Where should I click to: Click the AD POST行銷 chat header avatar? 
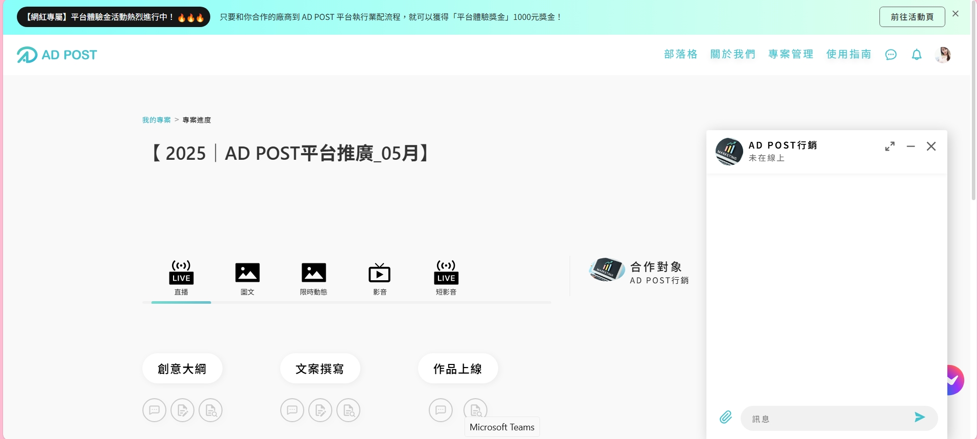coord(729,152)
